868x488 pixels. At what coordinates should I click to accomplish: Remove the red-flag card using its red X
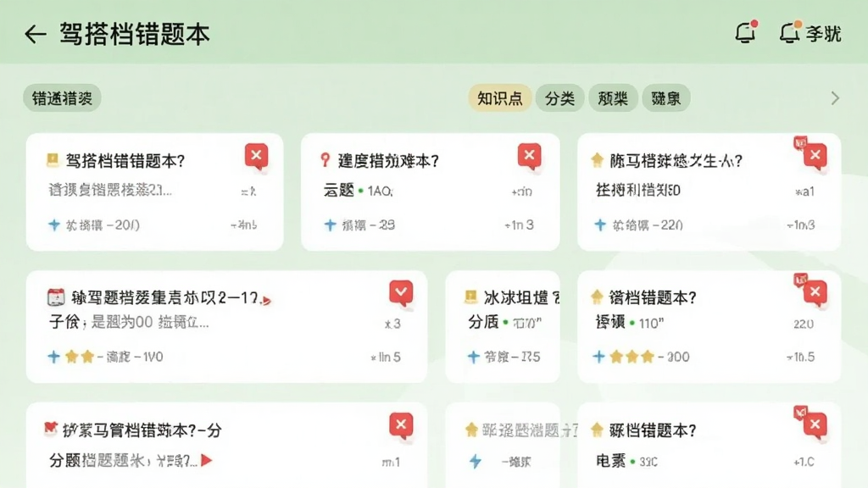(x=401, y=425)
